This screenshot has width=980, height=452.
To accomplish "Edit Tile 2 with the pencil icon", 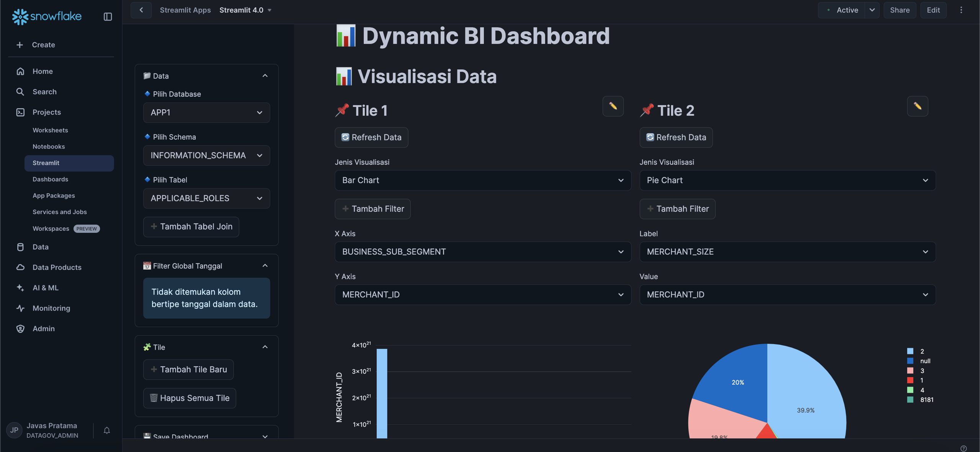I will pyautogui.click(x=918, y=106).
